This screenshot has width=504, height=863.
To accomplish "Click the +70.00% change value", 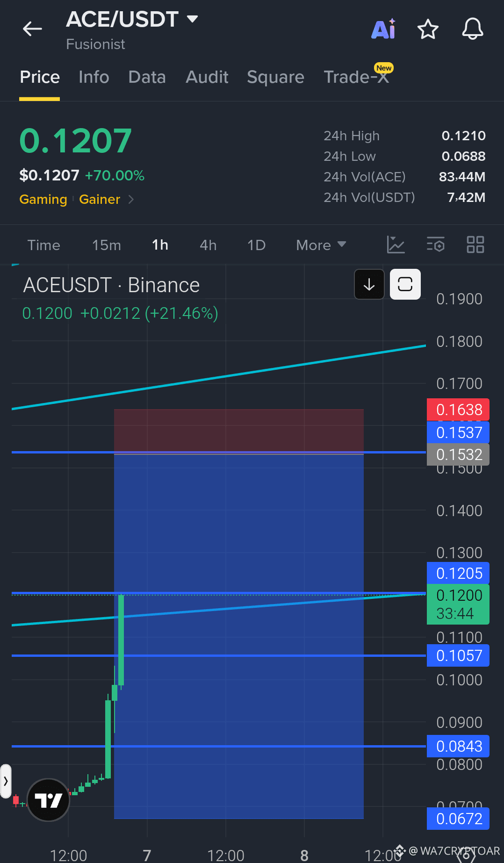I will [115, 175].
